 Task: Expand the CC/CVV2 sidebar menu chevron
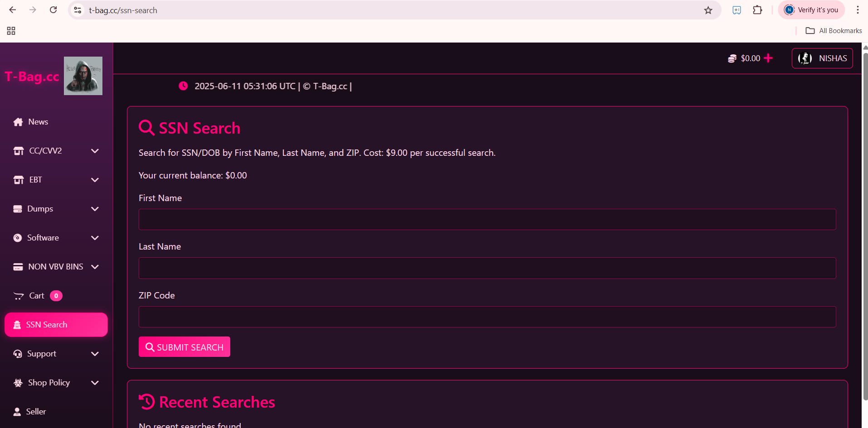(95, 151)
